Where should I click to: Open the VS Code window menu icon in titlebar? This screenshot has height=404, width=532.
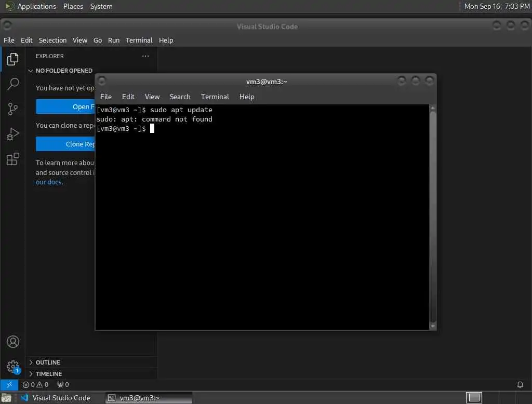pyautogui.click(x=6, y=25)
